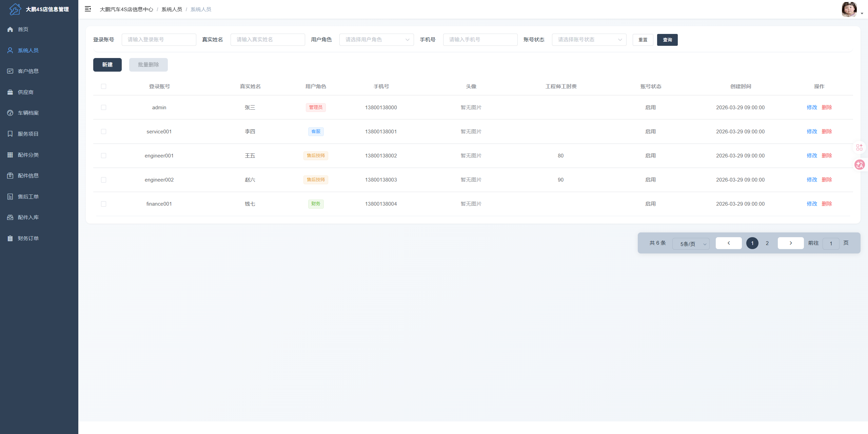This screenshot has width=868, height=434.
Task: Click 修改 for admin row
Action: click(812, 107)
